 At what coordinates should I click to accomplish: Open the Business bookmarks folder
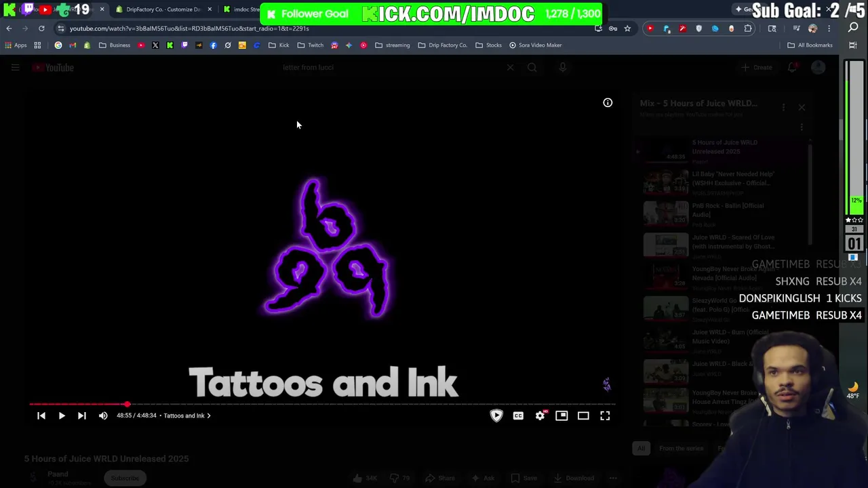tap(115, 45)
